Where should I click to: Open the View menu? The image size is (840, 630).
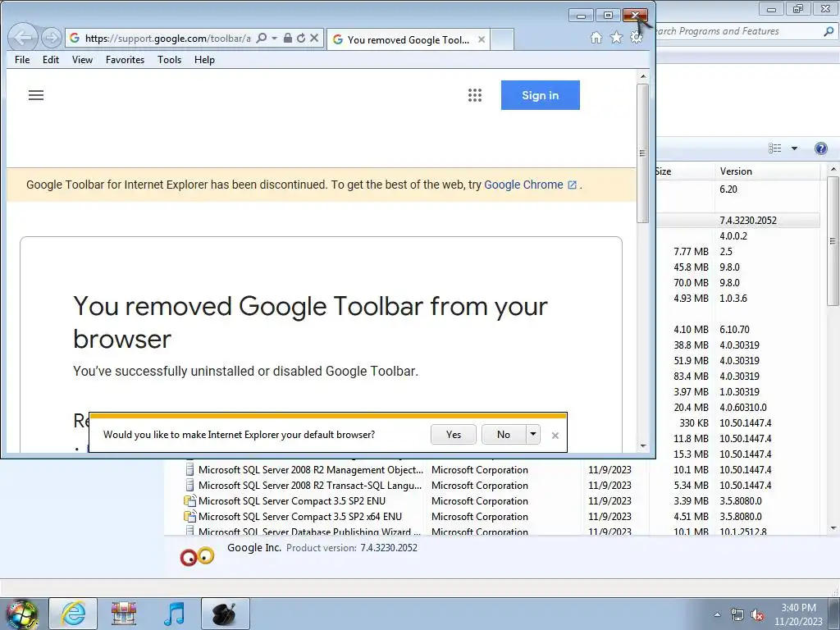(x=83, y=59)
